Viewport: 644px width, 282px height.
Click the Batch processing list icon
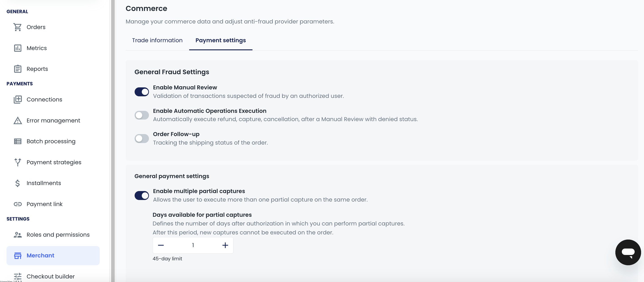click(17, 141)
